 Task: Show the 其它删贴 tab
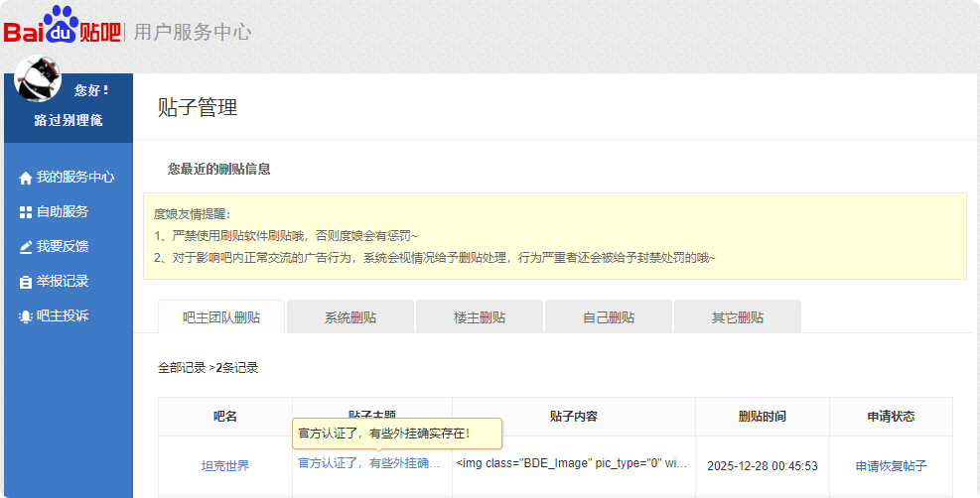(738, 317)
